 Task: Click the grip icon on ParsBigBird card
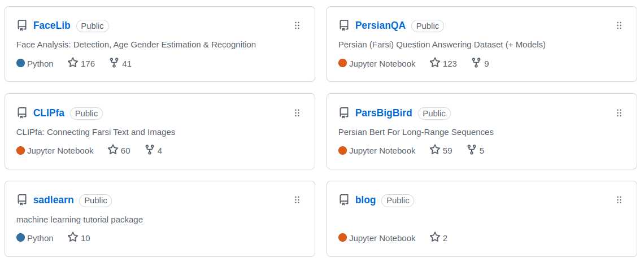click(619, 113)
